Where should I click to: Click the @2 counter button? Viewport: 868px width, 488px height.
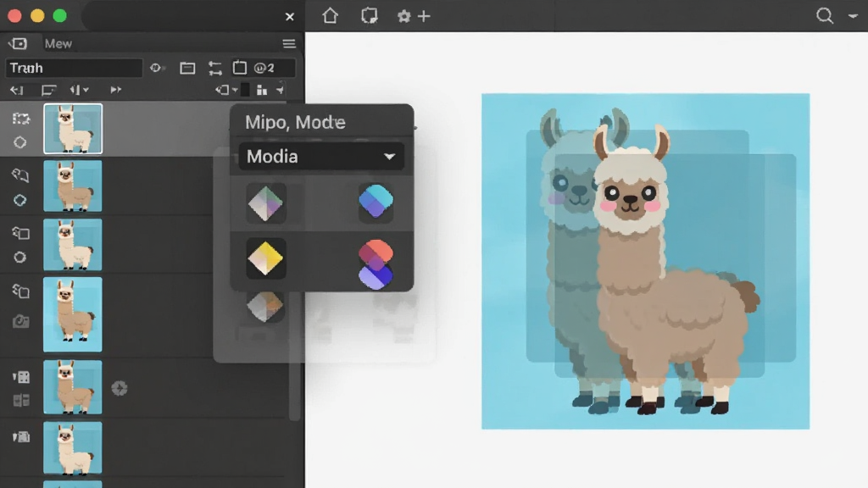(264, 68)
